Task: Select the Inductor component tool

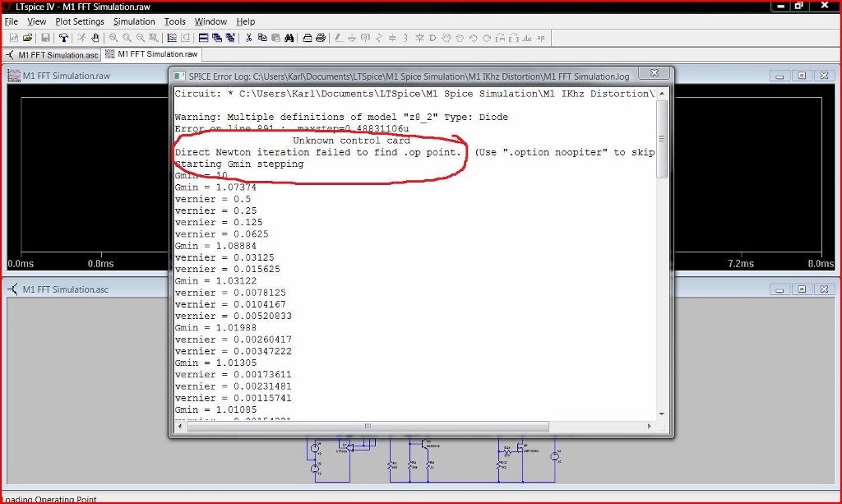Action: pyautogui.click(x=406, y=38)
